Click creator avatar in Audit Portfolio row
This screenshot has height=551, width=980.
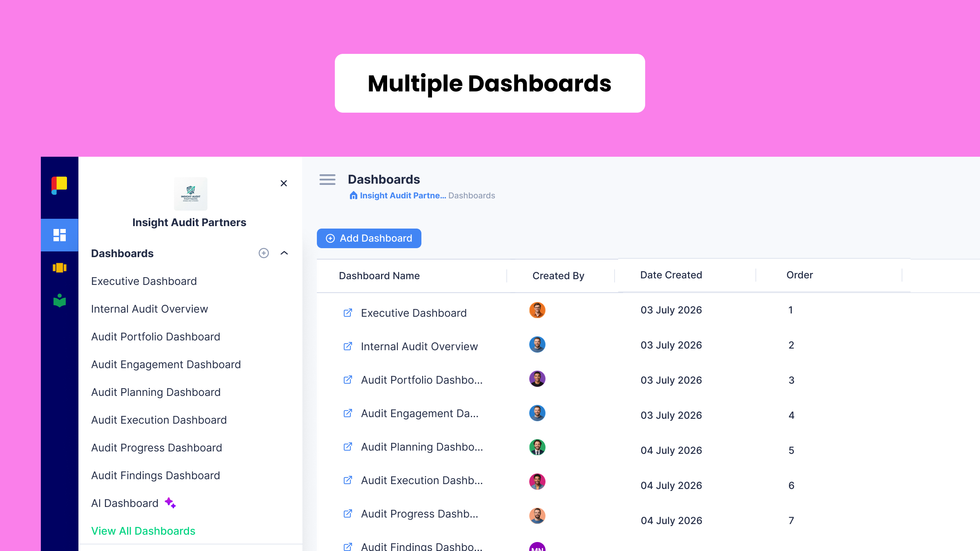537,379
